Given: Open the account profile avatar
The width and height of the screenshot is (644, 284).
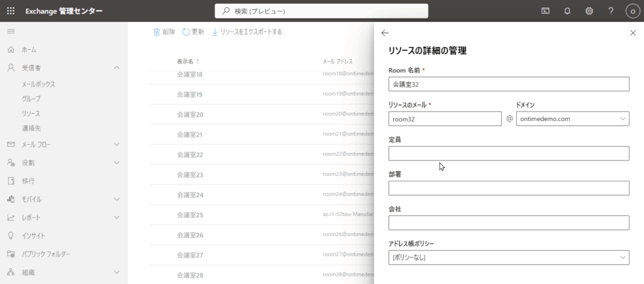Looking at the screenshot, I should pos(631,11).
